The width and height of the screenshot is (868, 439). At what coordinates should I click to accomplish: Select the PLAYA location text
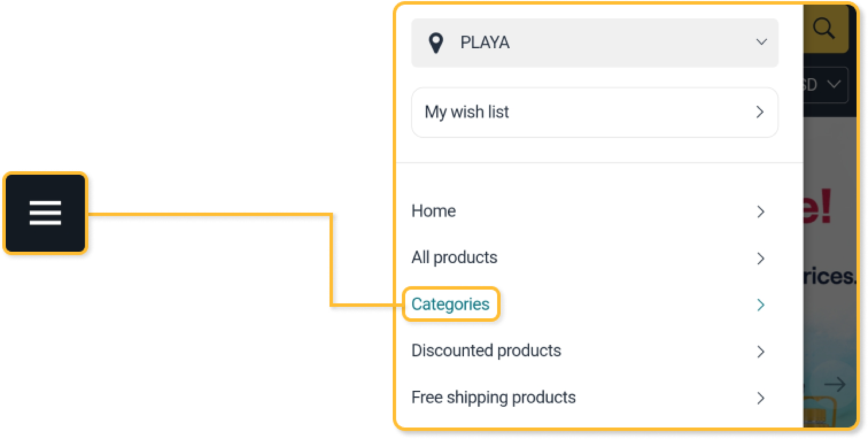tap(485, 43)
